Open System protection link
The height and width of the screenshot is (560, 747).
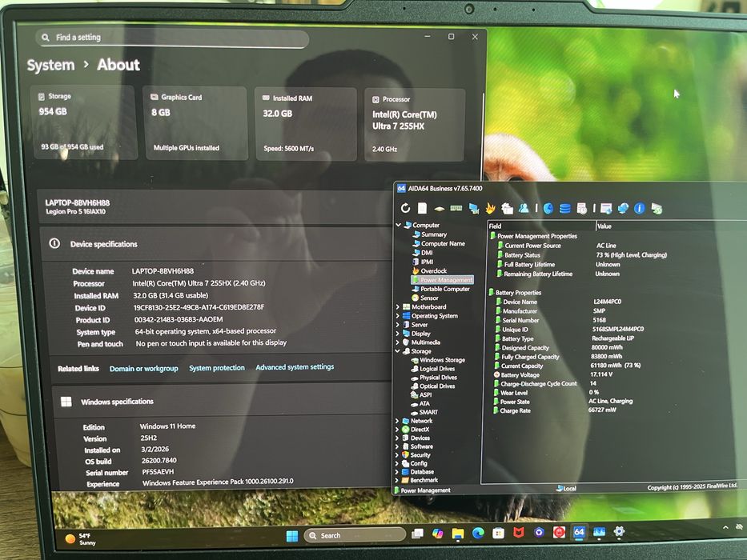click(x=217, y=368)
